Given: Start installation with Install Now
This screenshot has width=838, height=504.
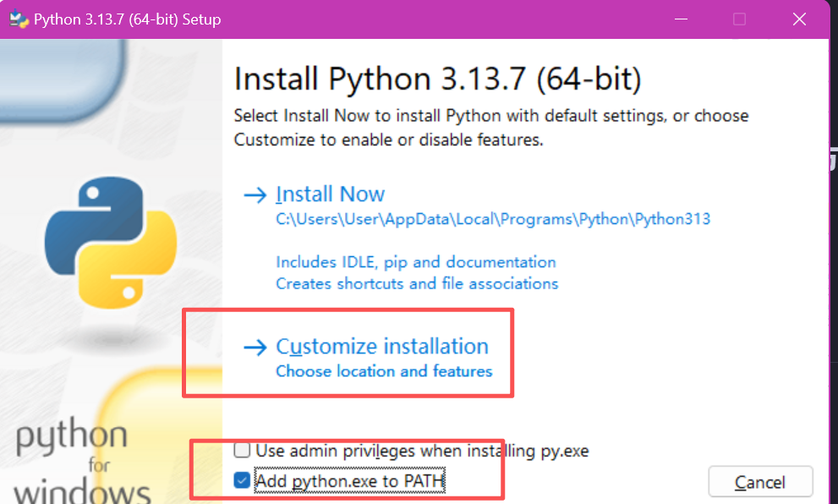Looking at the screenshot, I should [331, 194].
